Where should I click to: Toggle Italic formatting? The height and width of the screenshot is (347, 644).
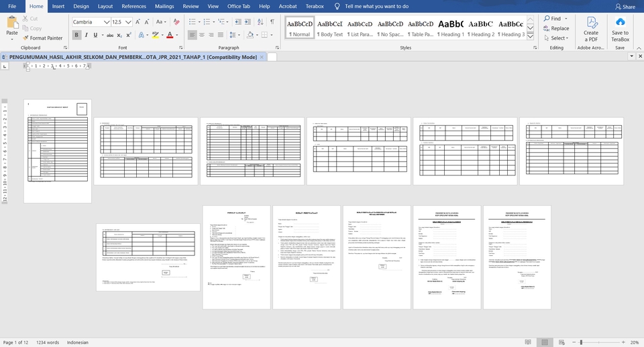(x=87, y=36)
